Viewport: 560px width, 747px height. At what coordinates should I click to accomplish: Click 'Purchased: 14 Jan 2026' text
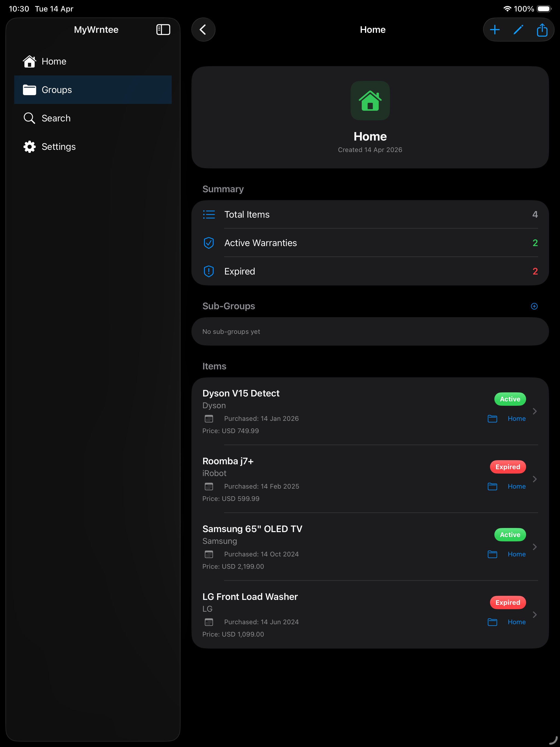(x=261, y=419)
